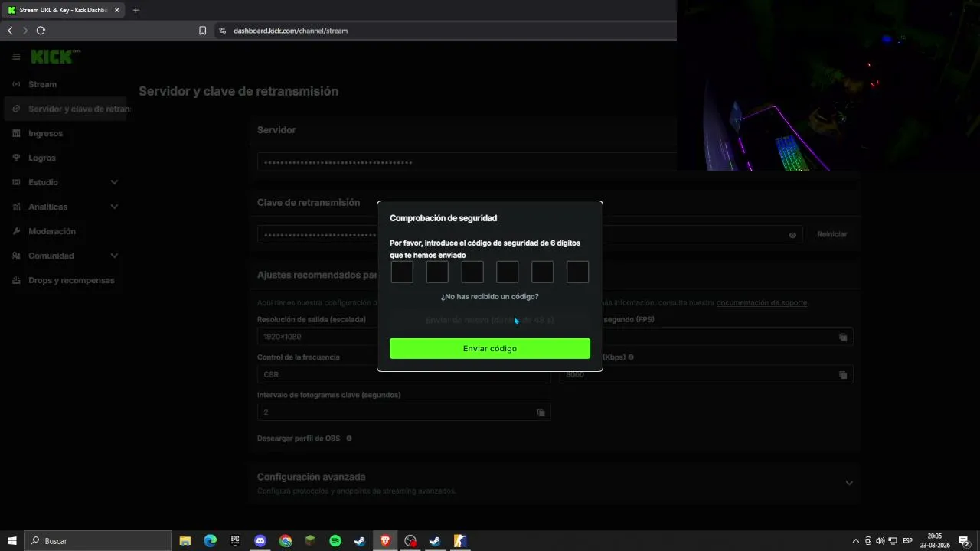Copy the keyframe interval value
The height and width of the screenshot is (551, 980).
pos(541,412)
